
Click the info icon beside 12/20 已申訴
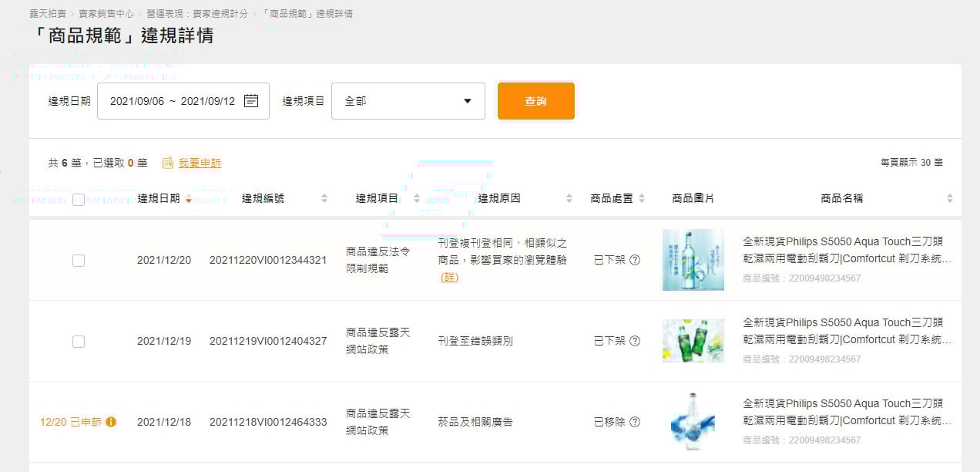click(x=111, y=422)
